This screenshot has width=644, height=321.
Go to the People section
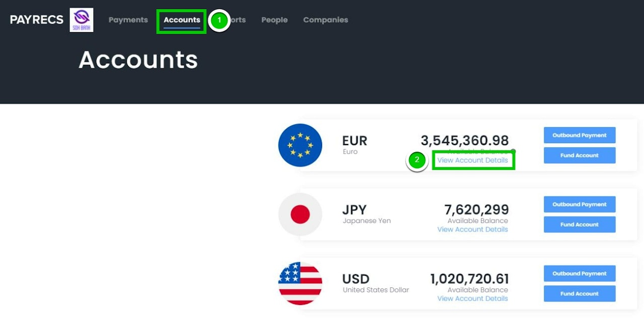274,20
